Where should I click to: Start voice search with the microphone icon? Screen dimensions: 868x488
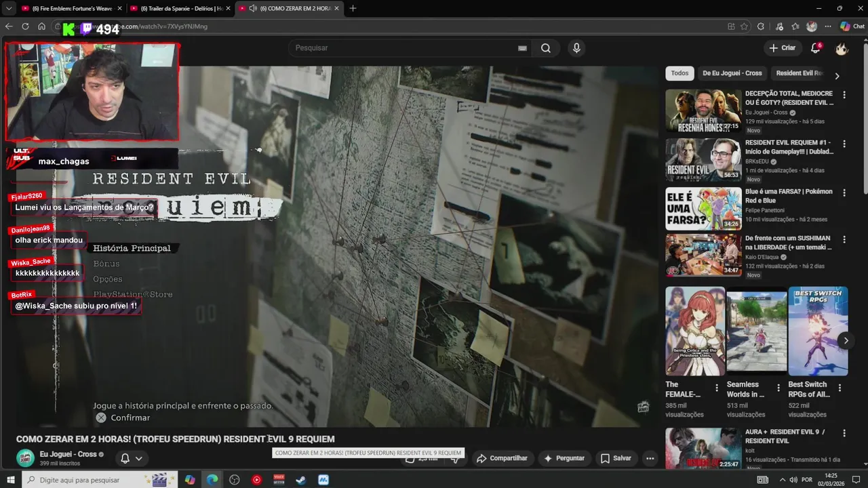576,48
